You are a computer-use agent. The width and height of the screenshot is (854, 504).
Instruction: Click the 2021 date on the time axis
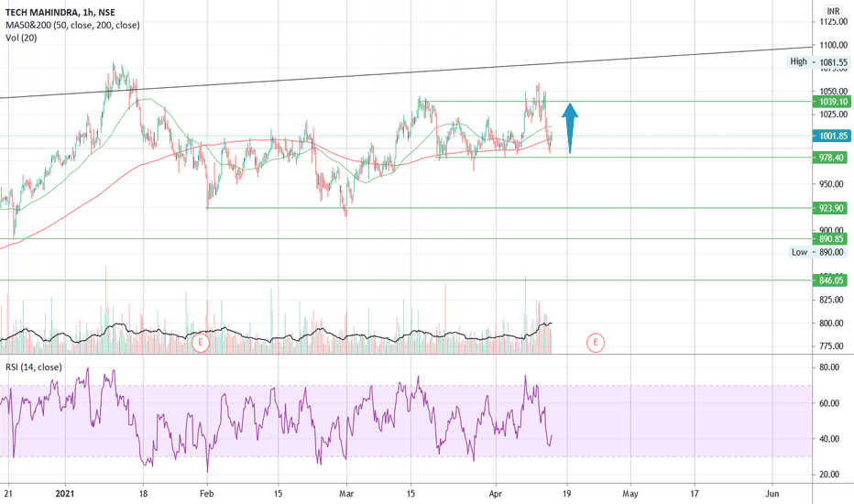click(65, 494)
